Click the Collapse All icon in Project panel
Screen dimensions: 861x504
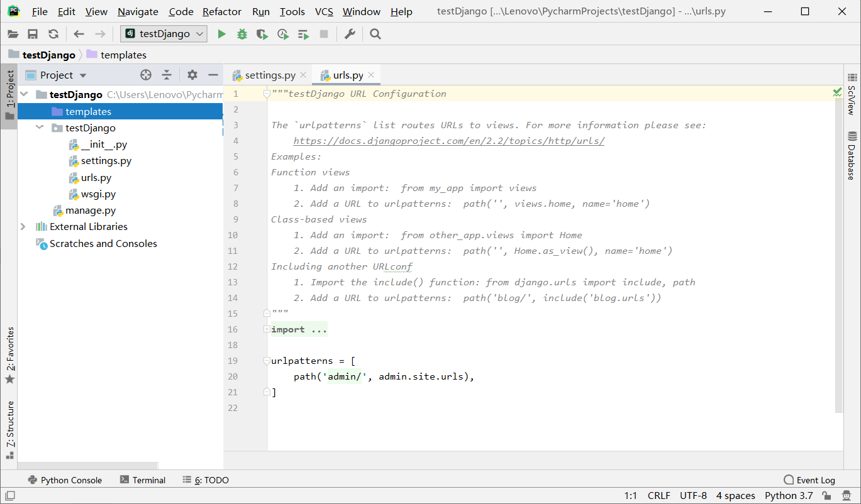point(167,75)
